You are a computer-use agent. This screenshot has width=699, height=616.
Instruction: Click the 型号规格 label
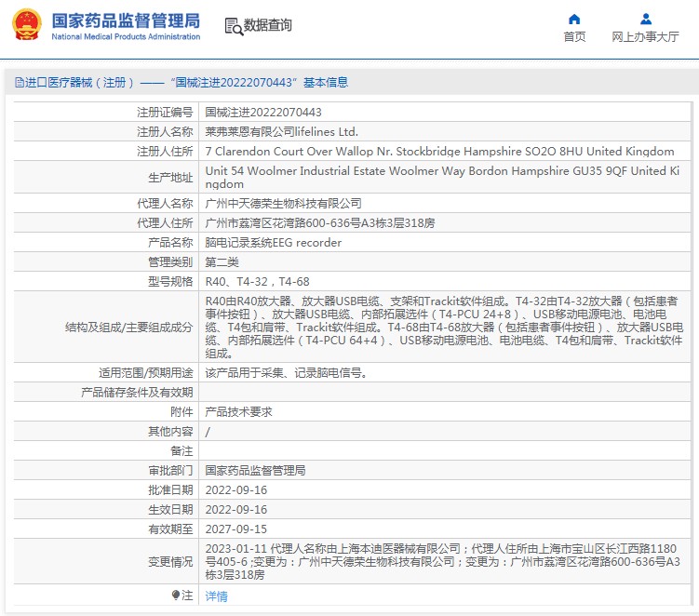[x=170, y=282]
